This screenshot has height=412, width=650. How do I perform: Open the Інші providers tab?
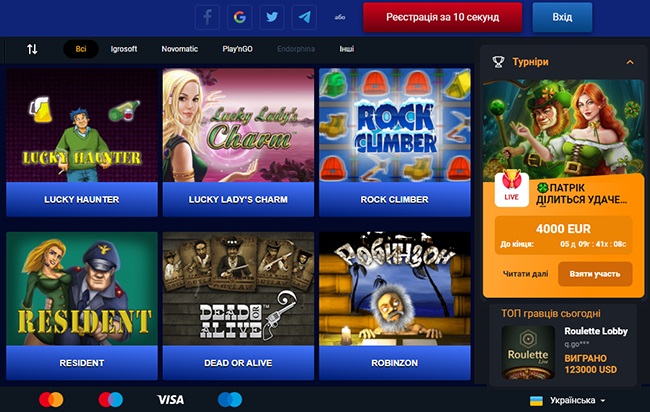347,49
